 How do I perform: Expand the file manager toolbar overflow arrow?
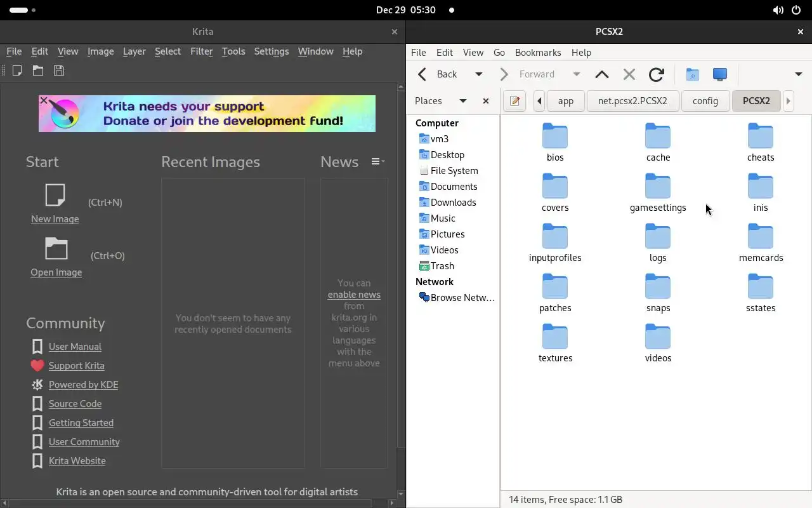(799, 74)
